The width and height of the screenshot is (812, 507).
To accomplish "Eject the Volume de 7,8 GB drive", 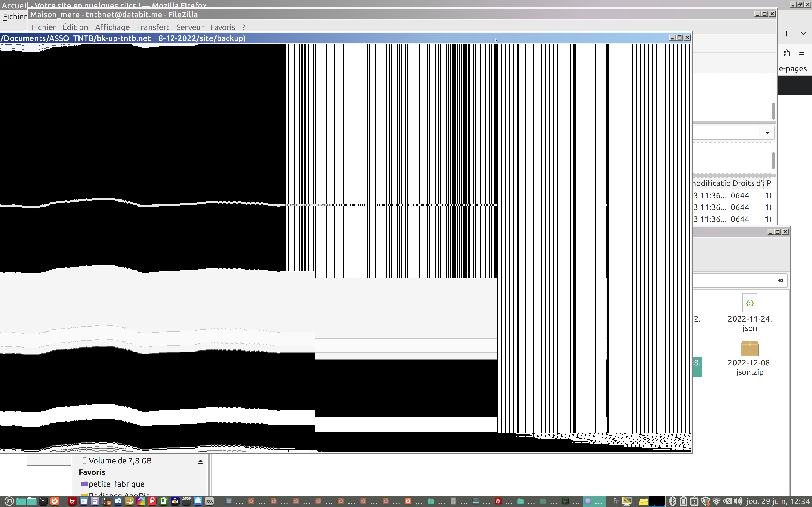I will [x=200, y=462].
